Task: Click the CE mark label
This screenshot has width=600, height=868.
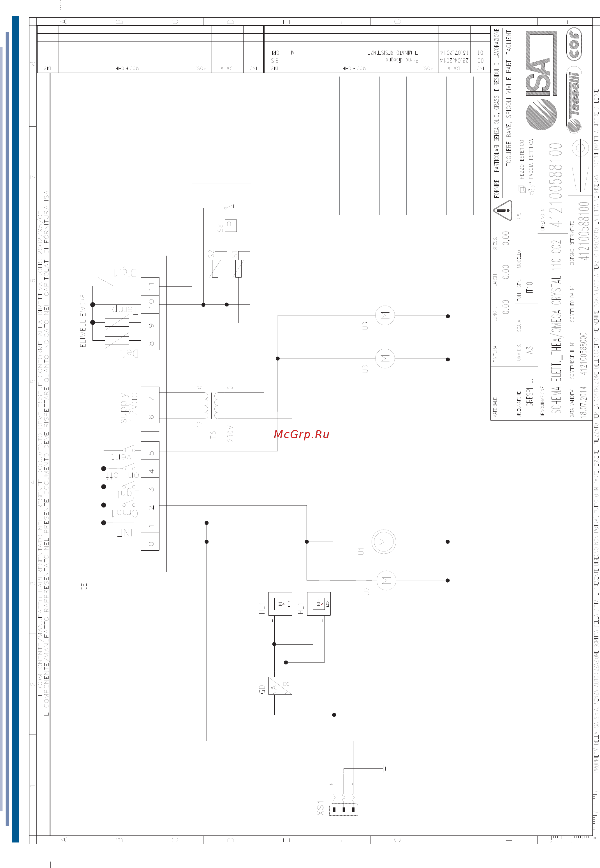Action: [84, 587]
